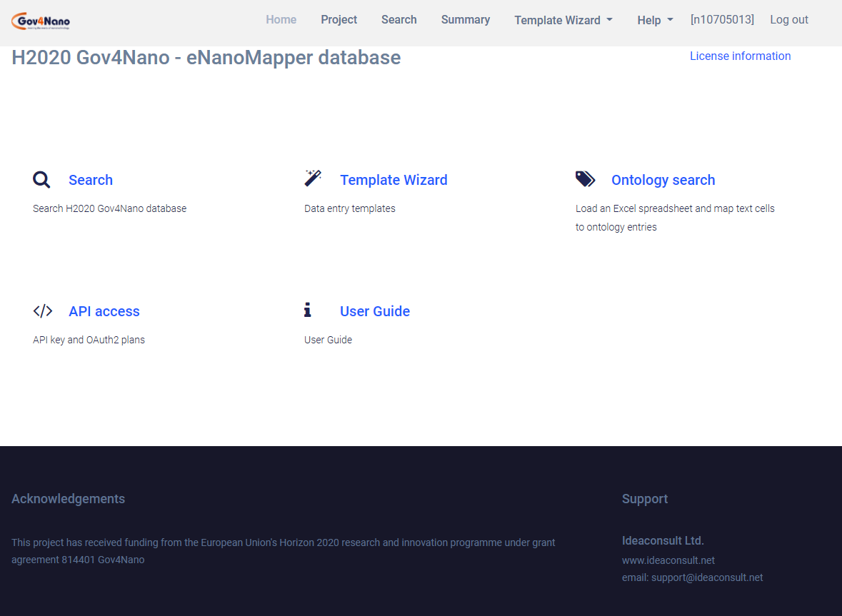Open the Summary nav item
The image size is (842, 616).
[x=465, y=20]
